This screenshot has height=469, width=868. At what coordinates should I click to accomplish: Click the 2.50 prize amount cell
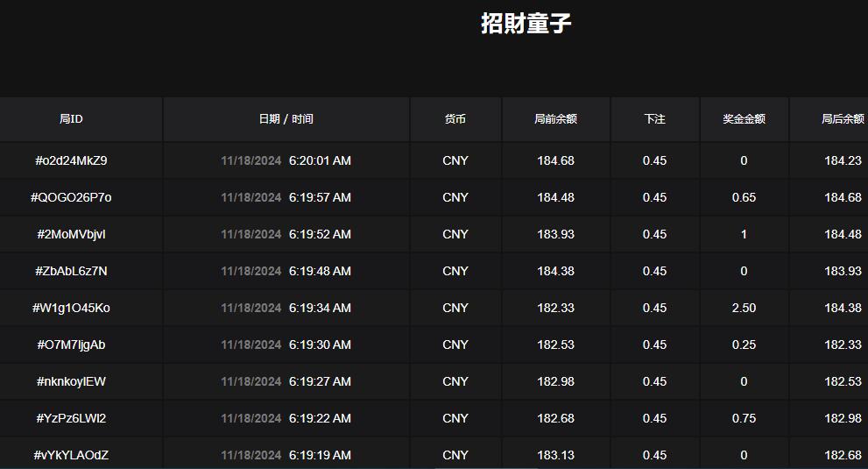coord(744,308)
